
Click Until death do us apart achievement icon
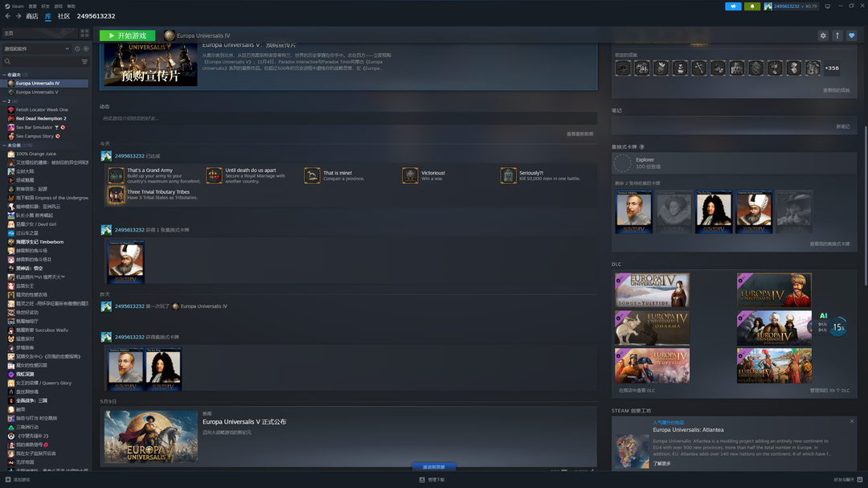click(x=214, y=175)
